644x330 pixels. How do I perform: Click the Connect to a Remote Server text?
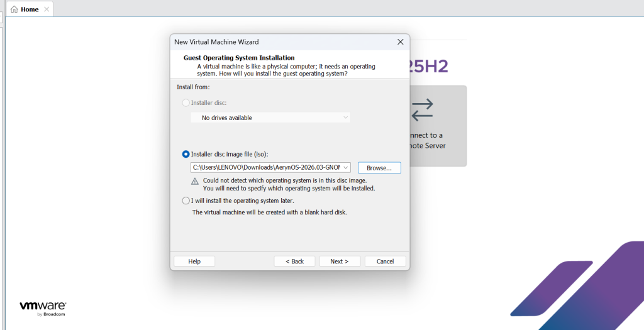tap(427, 140)
